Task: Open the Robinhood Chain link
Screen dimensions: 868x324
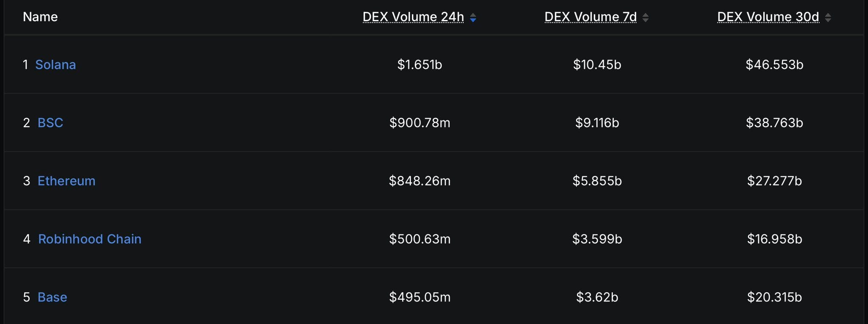Action: (90, 239)
